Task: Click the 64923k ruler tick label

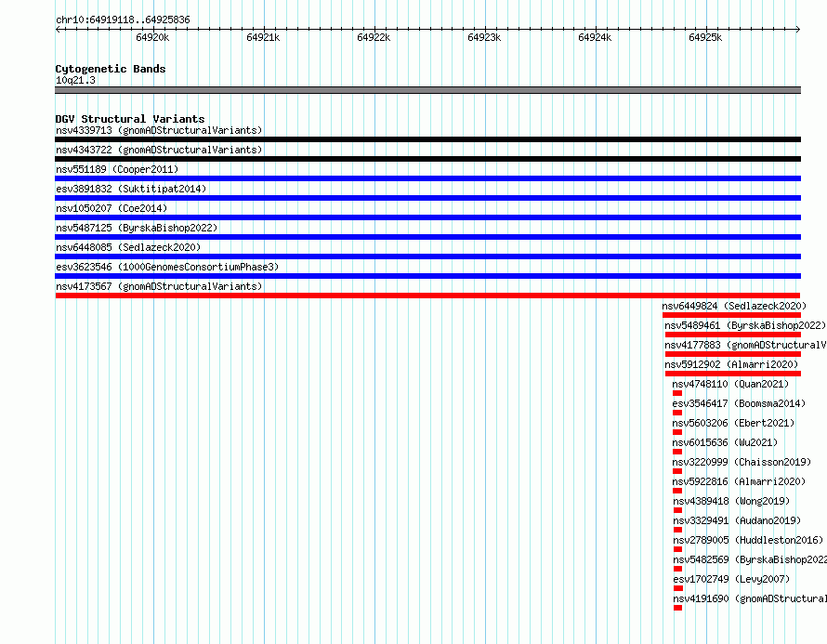Action: point(484,37)
